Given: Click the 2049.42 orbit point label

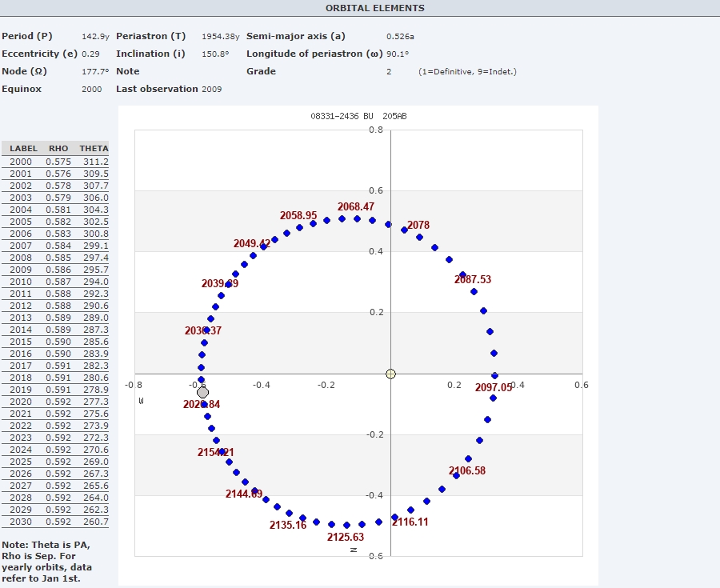Looking at the screenshot, I should [252, 244].
